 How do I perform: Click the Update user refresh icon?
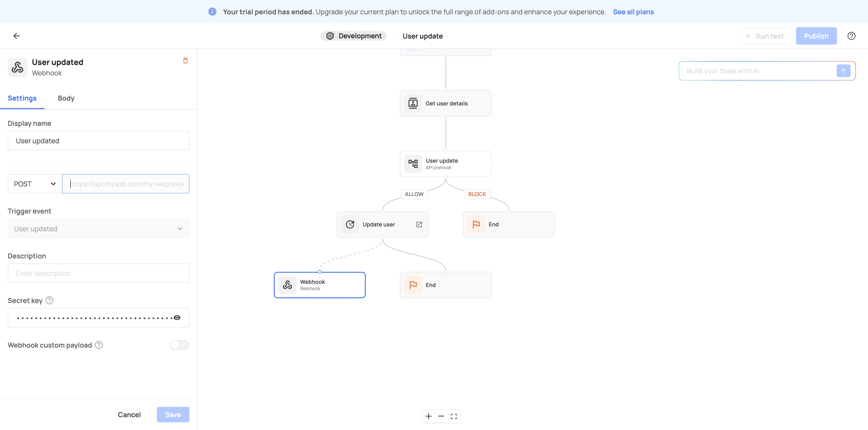point(350,224)
